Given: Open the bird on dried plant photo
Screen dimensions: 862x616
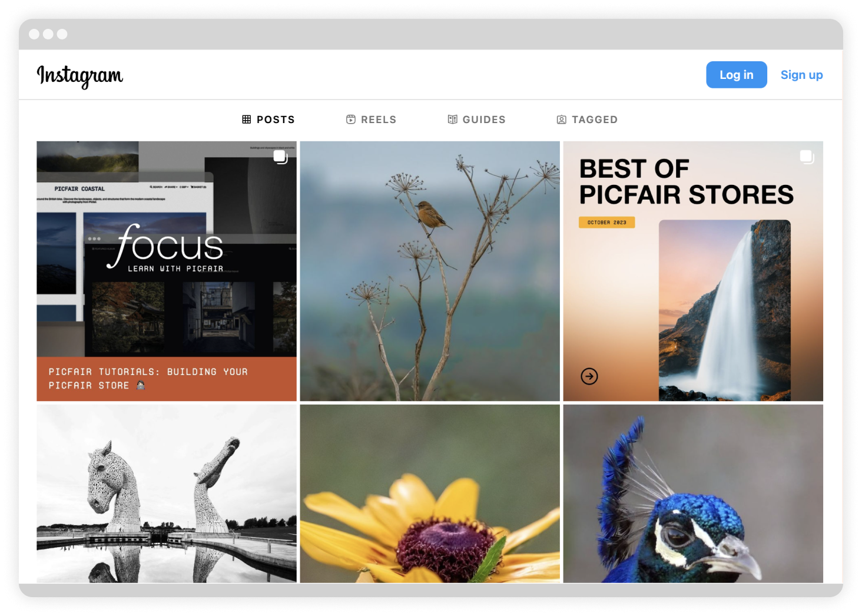Looking at the screenshot, I should (x=430, y=271).
